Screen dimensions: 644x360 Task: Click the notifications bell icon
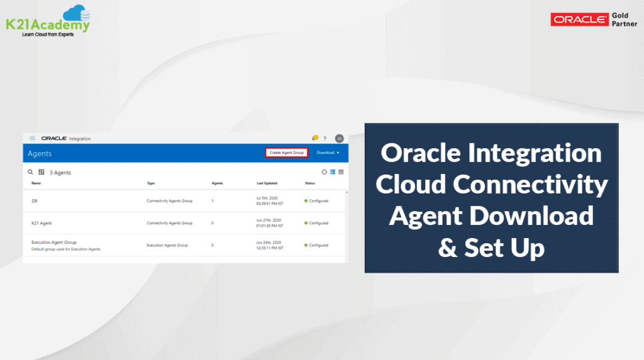pos(314,138)
